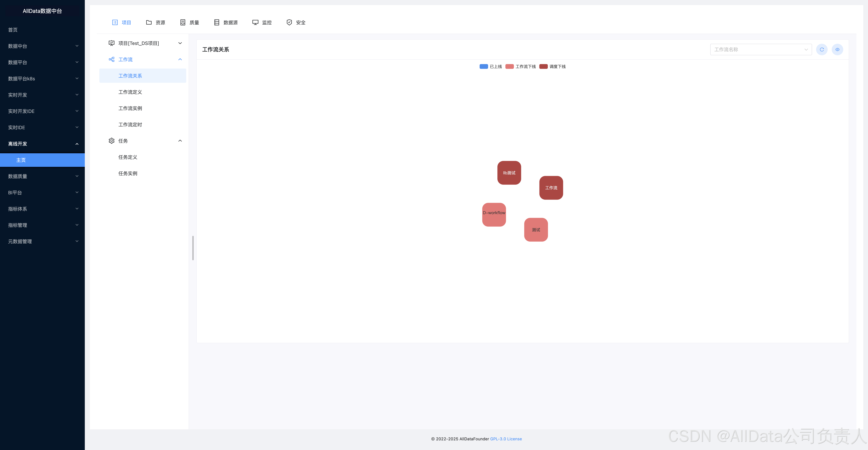Expand the 项目[Test_DS项目] chevron
The image size is (868, 450).
tap(180, 43)
